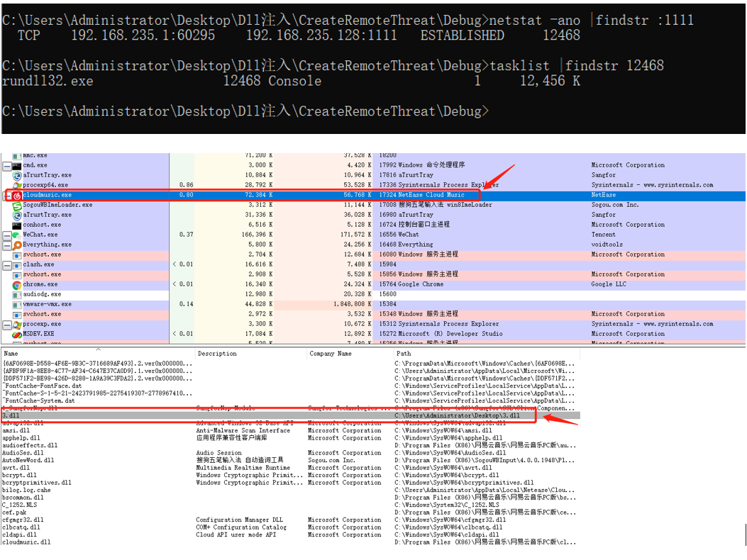747x560 pixels.
Task: Click the path C:\Users\Administrator\Desktop\3.dll
Action: [458, 415]
